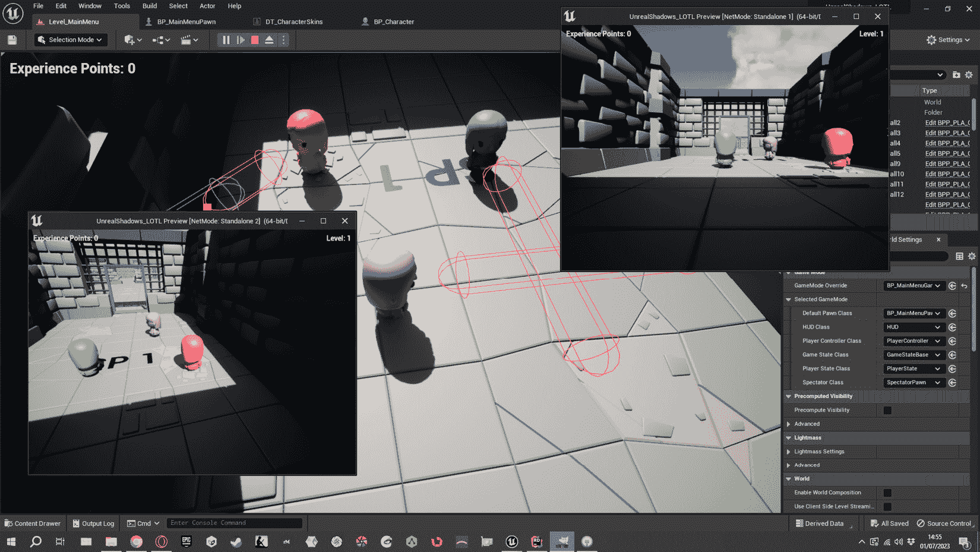Browse to the Game State Class asset
The width and height of the screenshot is (980, 552).
point(952,355)
